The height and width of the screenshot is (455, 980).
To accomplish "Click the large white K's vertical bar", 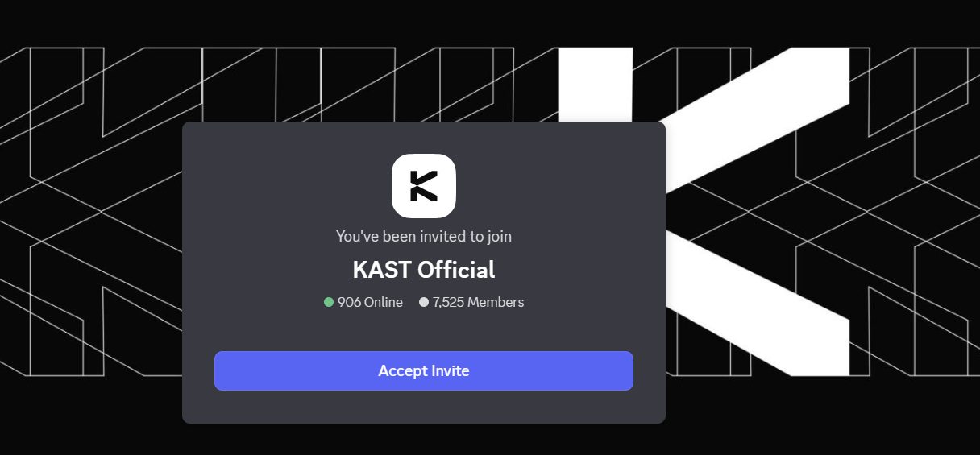I will [x=595, y=85].
